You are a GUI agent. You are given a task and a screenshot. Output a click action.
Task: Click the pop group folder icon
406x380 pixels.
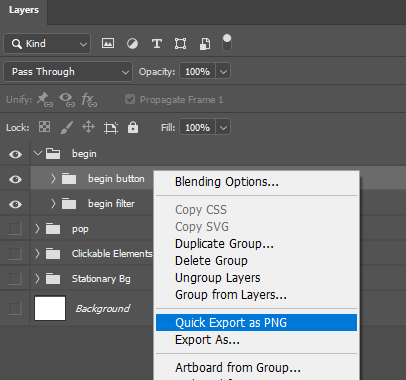click(x=53, y=229)
